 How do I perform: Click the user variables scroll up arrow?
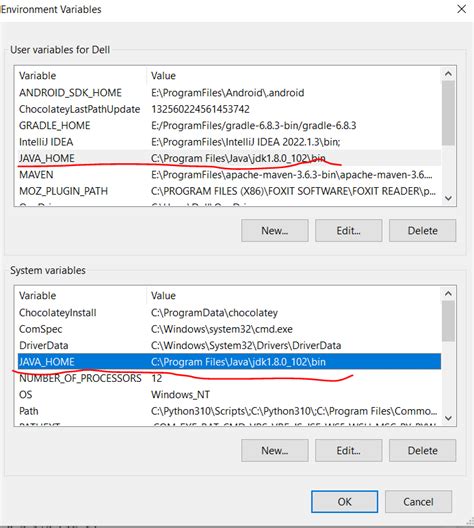click(x=448, y=74)
